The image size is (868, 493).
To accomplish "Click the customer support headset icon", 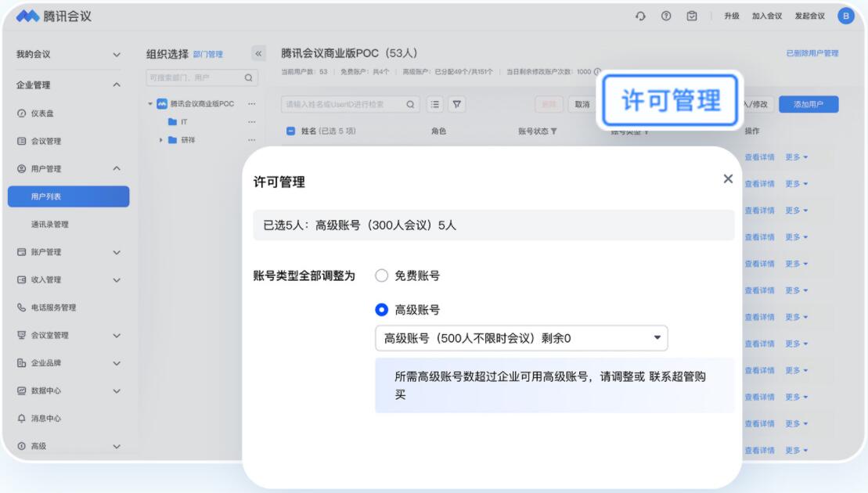I will (x=639, y=16).
